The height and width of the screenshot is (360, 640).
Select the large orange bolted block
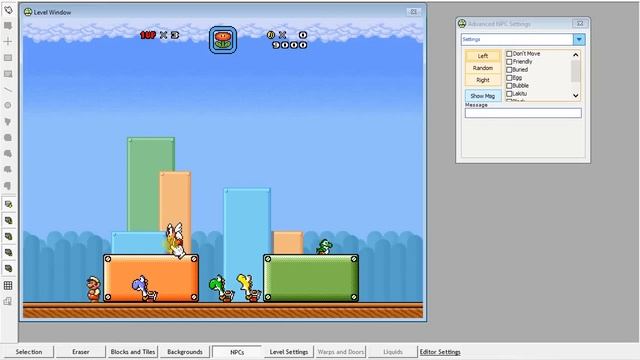coord(151,278)
